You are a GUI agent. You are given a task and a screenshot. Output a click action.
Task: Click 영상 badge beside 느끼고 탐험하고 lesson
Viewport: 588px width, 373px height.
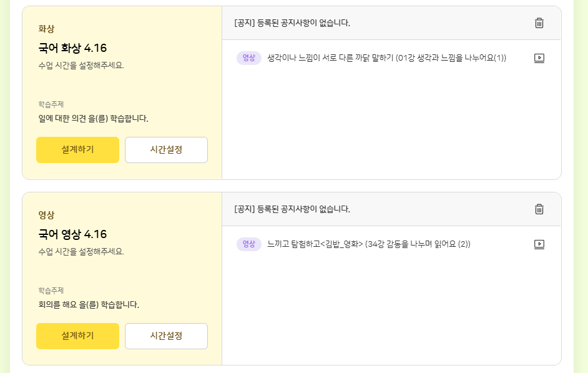[249, 244]
